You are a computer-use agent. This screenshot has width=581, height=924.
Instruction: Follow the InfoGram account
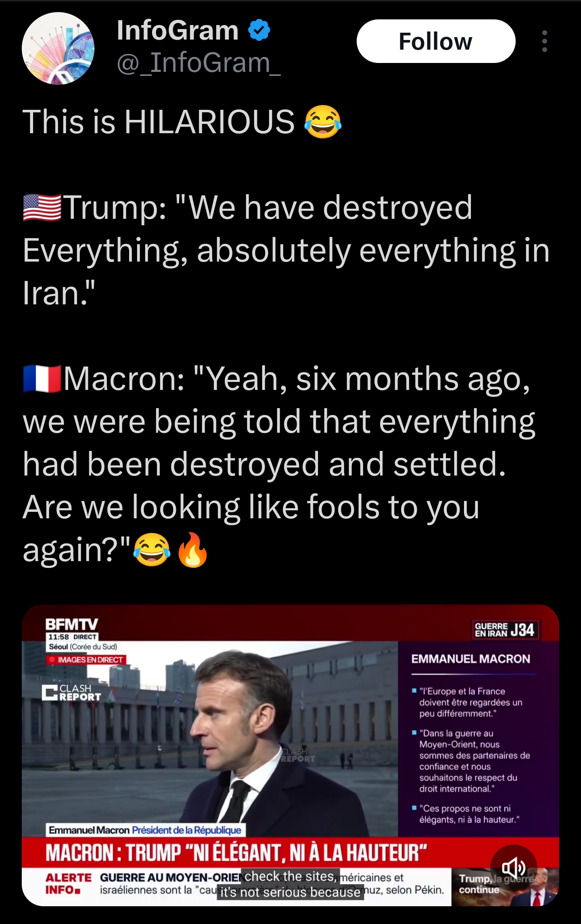436,41
